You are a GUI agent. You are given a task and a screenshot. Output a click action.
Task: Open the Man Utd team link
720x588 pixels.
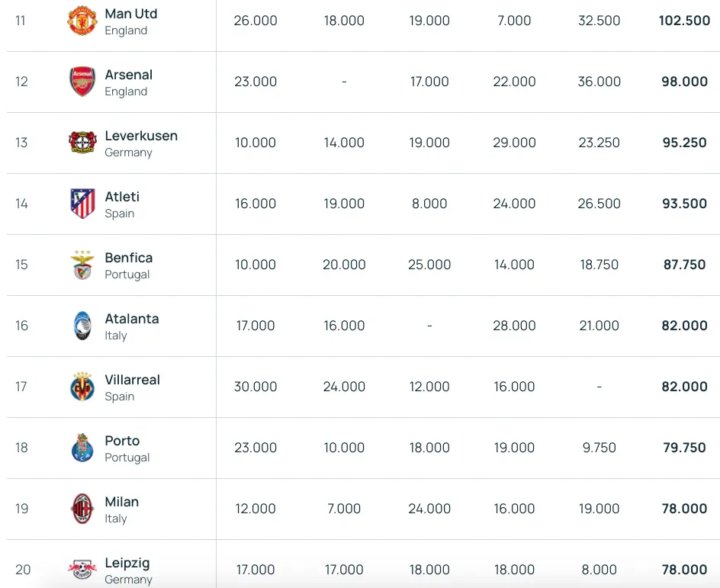pos(131,14)
